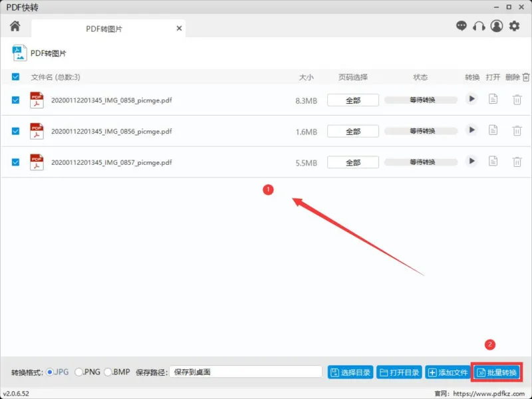Delete IMG_0856_picmge.pdf with its trash icon
The height and width of the screenshot is (399, 532).
[x=517, y=130]
